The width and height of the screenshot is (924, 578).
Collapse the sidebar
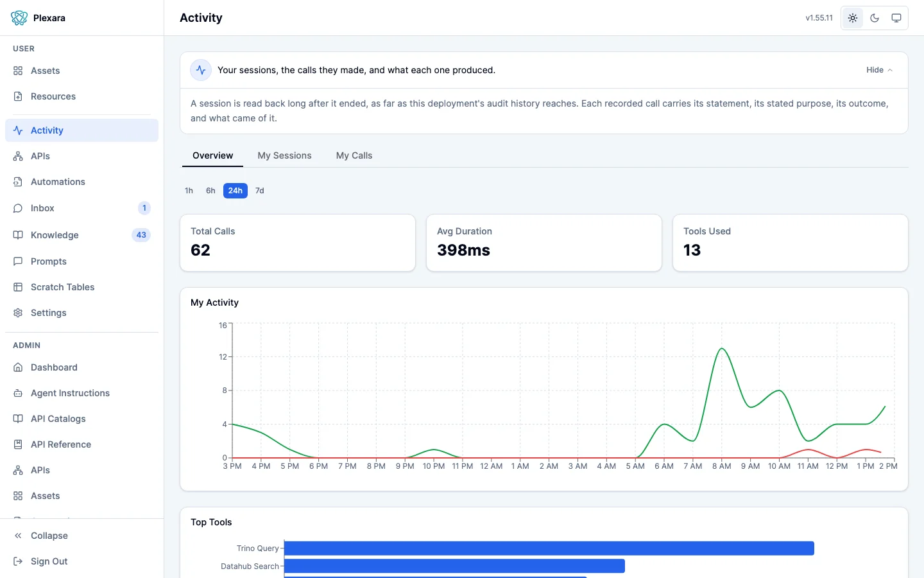[x=81, y=536]
